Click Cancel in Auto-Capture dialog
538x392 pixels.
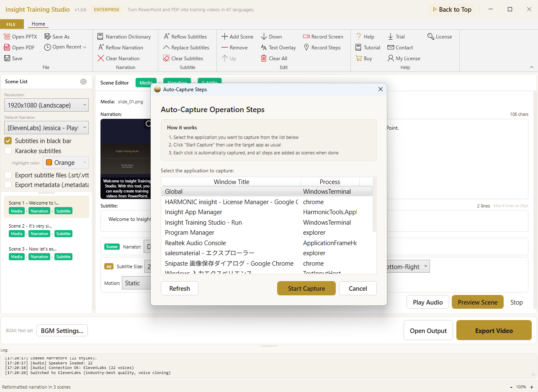click(x=358, y=288)
